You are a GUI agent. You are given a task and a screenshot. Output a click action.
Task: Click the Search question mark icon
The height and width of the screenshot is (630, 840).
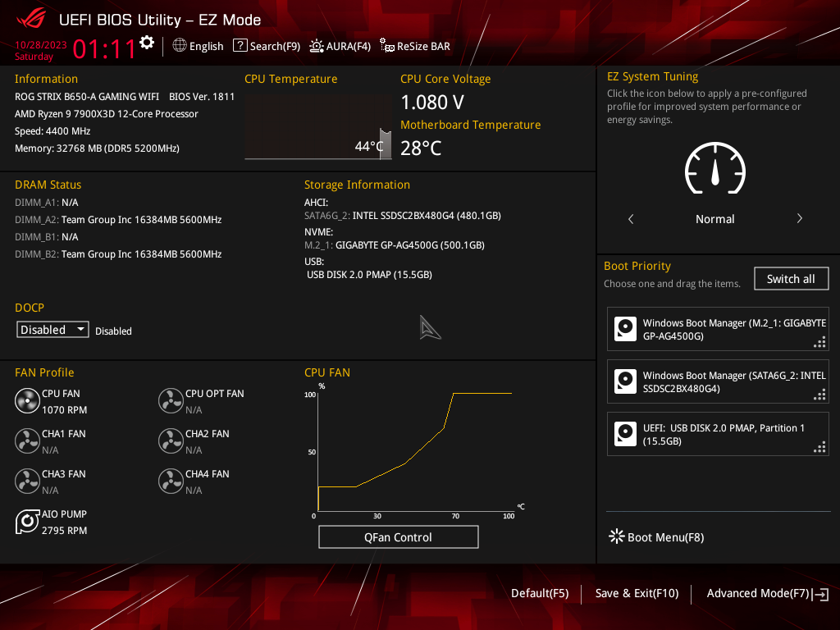click(x=240, y=46)
